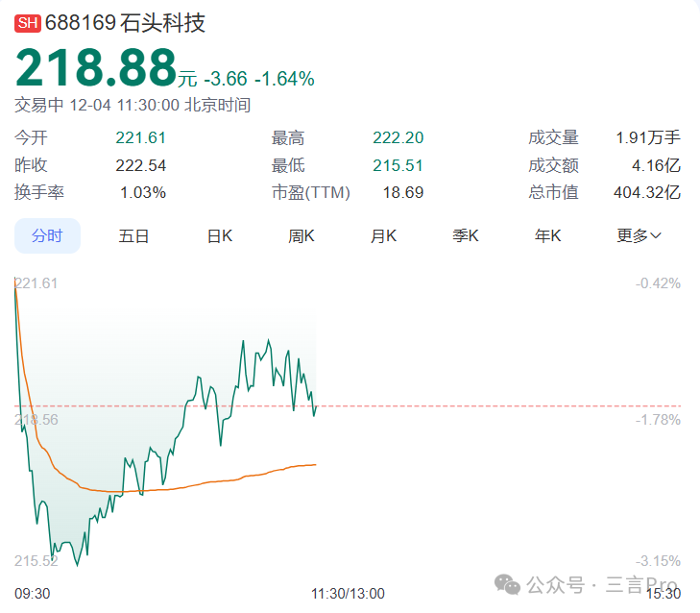The height and width of the screenshot is (613, 700).
Task: Click the current price 218.88
Action: (x=95, y=69)
